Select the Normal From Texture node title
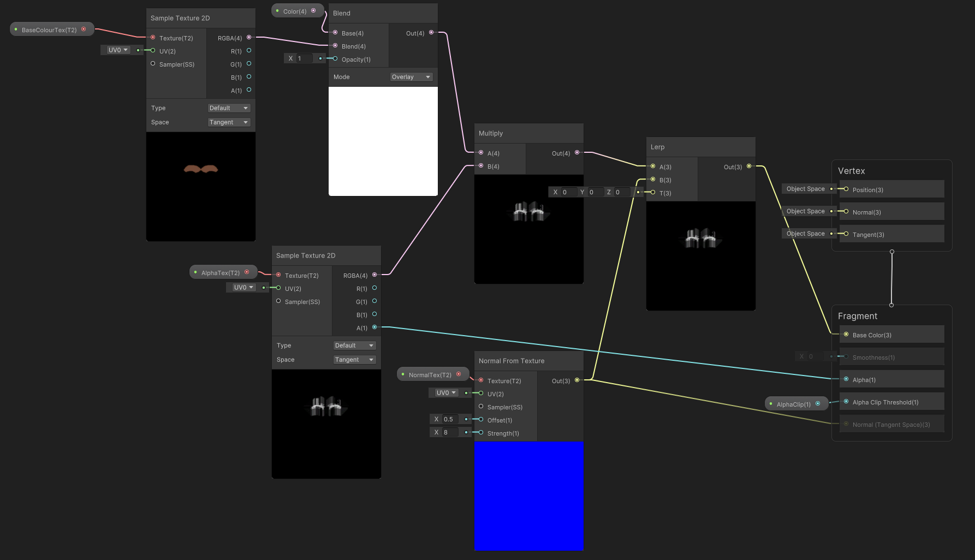 point(529,361)
